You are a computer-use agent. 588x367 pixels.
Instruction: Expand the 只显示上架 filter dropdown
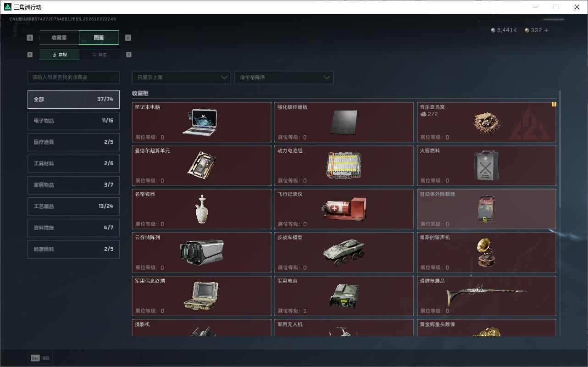point(181,78)
